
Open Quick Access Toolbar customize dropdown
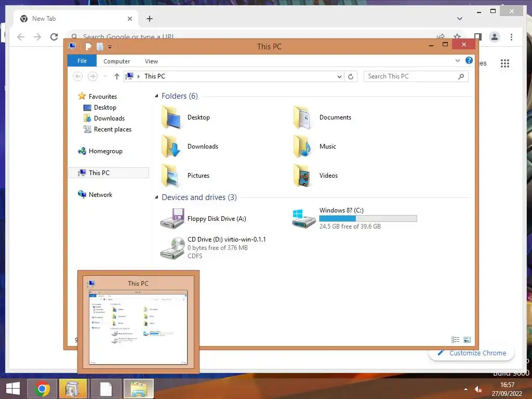coord(110,47)
